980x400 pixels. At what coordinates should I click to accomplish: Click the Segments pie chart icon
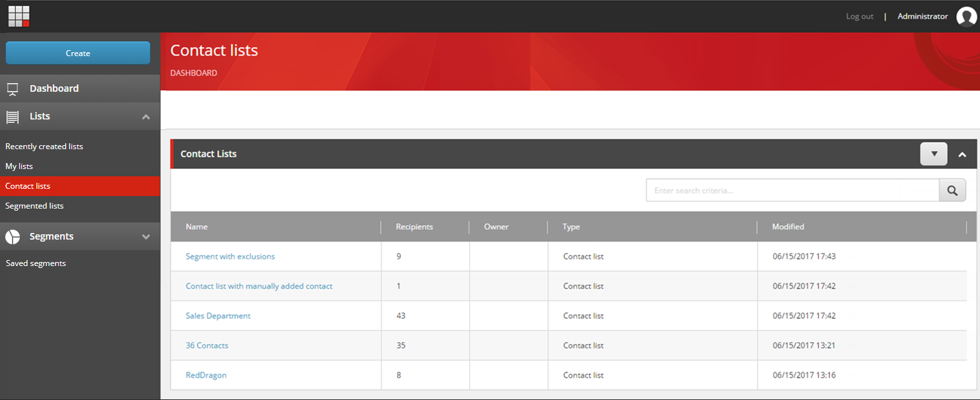[12, 236]
